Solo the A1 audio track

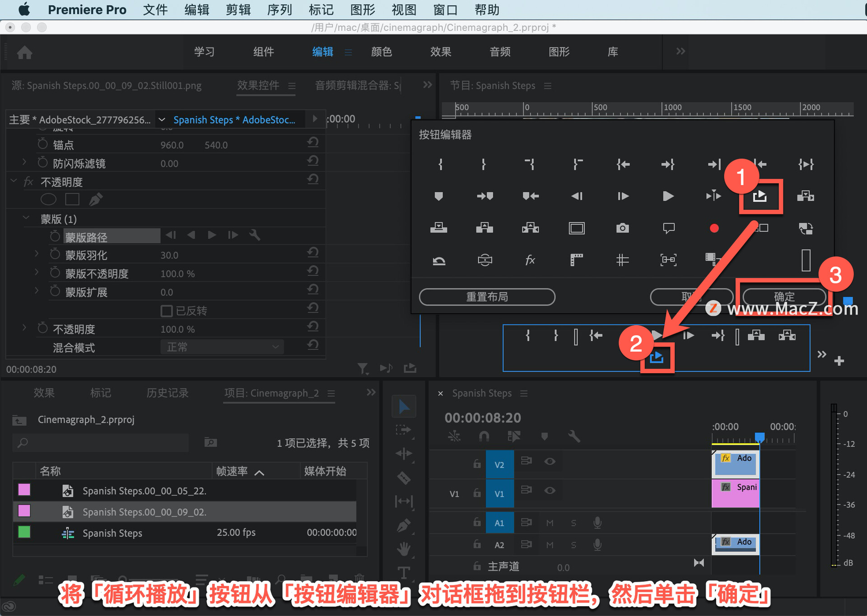(x=573, y=523)
